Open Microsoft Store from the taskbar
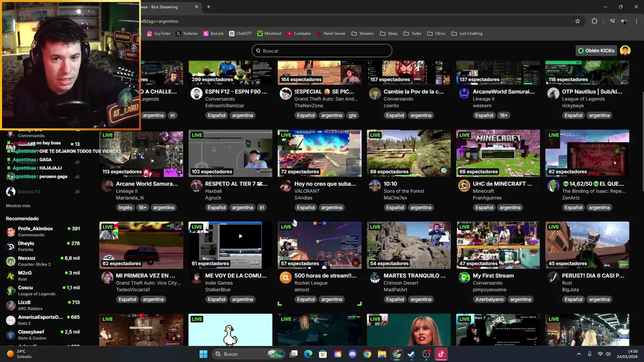Screen dimensions: 644x362 323,354
